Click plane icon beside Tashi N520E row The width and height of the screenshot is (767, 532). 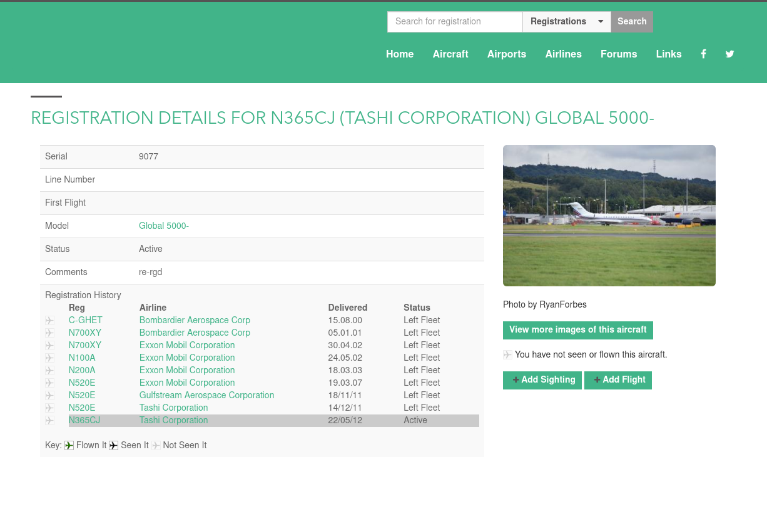pos(49,408)
